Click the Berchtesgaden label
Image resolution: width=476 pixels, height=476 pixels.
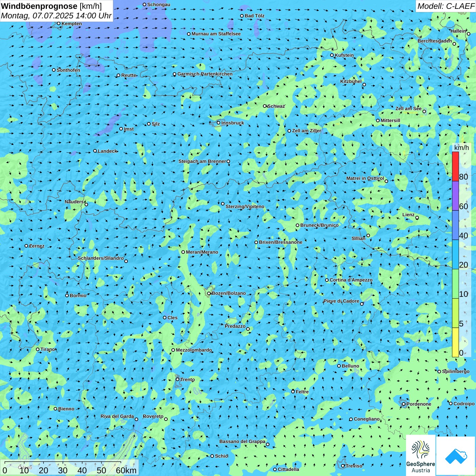pos(435,41)
